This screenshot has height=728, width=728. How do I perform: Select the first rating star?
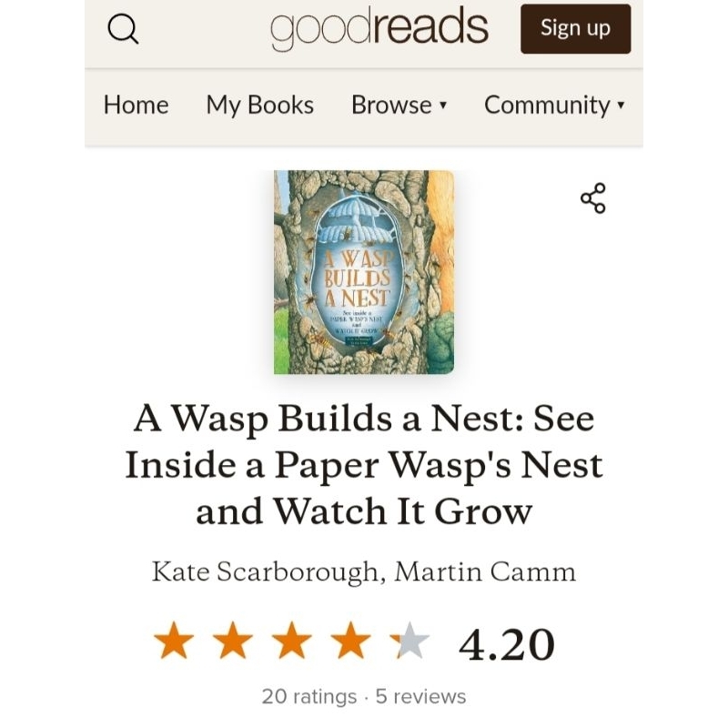coord(174,641)
